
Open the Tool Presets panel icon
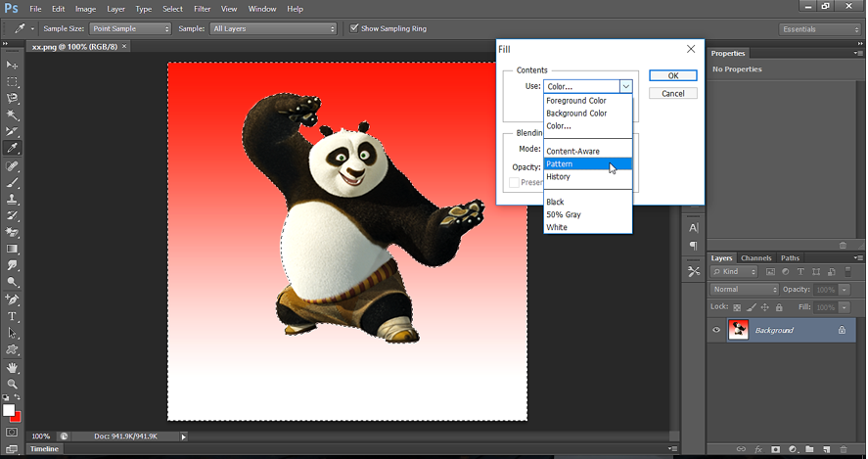point(694,271)
